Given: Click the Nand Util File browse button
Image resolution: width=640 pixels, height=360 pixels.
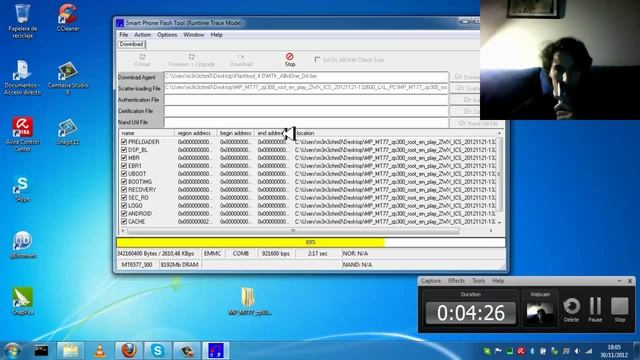Looking at the screenshot, I should (x=477, y=123).
